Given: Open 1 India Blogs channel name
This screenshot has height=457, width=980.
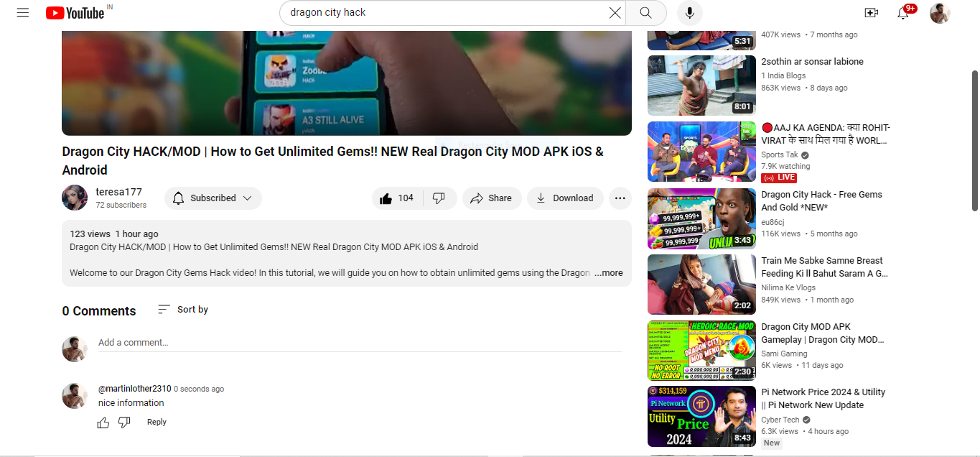Looking at the screenshot, I should (x=784, y=75).
